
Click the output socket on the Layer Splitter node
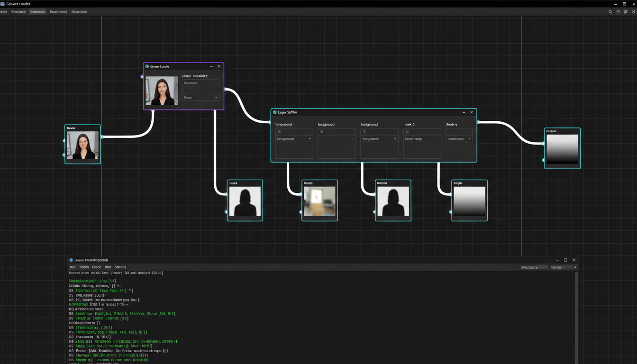click(x=477, y=122)
